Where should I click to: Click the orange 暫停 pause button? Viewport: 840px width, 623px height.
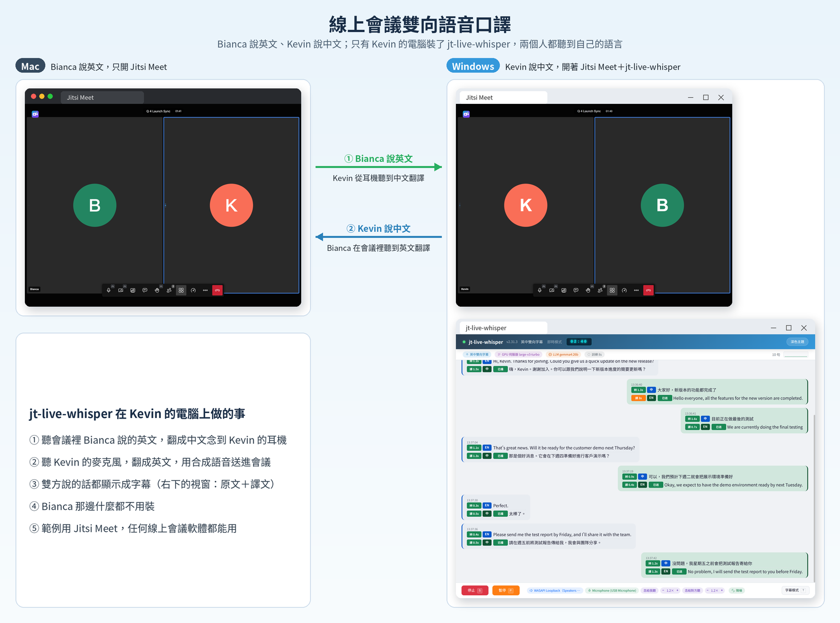(x=506, y=590)
